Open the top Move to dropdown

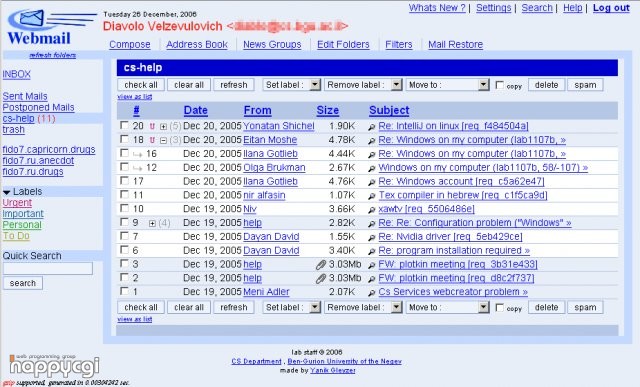447,85
